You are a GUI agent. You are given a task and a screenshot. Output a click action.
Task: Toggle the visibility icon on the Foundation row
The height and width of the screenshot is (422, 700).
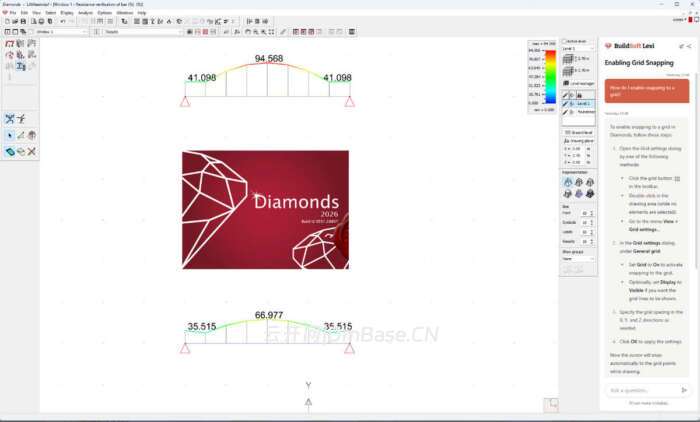tap(572, 112)
